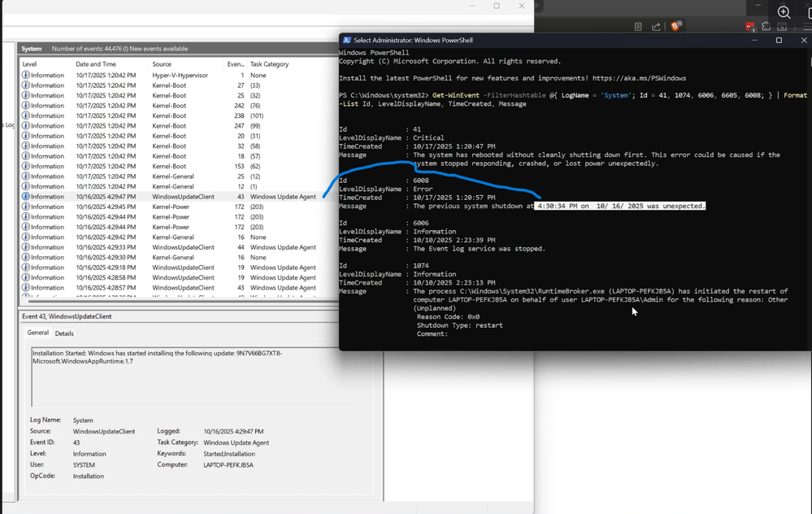This screenshot has width=812, height=514.
Task: Click the red extension icon with badge 1
Action: click(x=750, y=26)
